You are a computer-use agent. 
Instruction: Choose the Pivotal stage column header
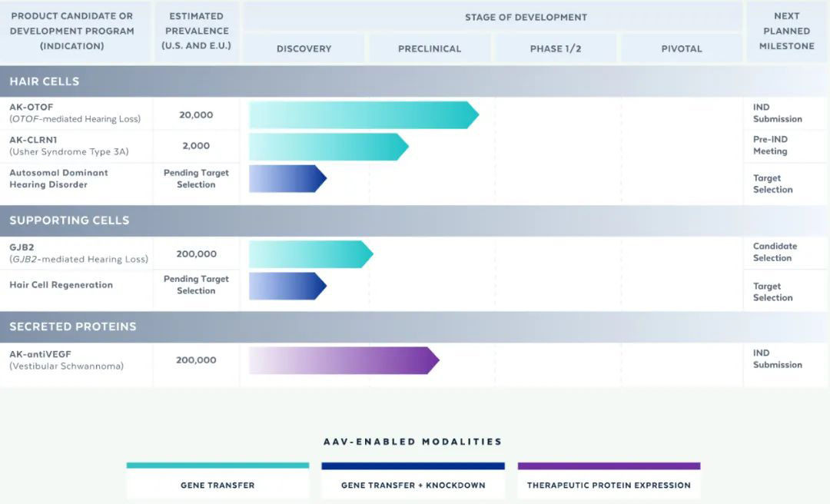click(x=682, y=48)
